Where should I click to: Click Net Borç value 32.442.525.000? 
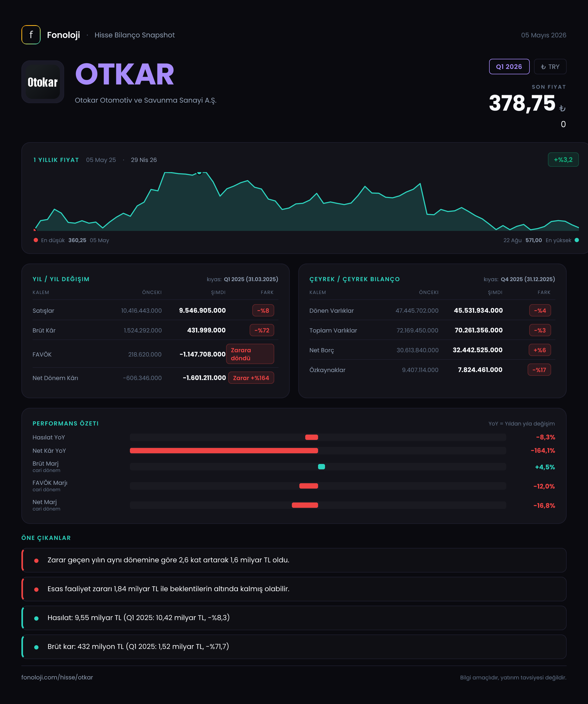point(477,350)
